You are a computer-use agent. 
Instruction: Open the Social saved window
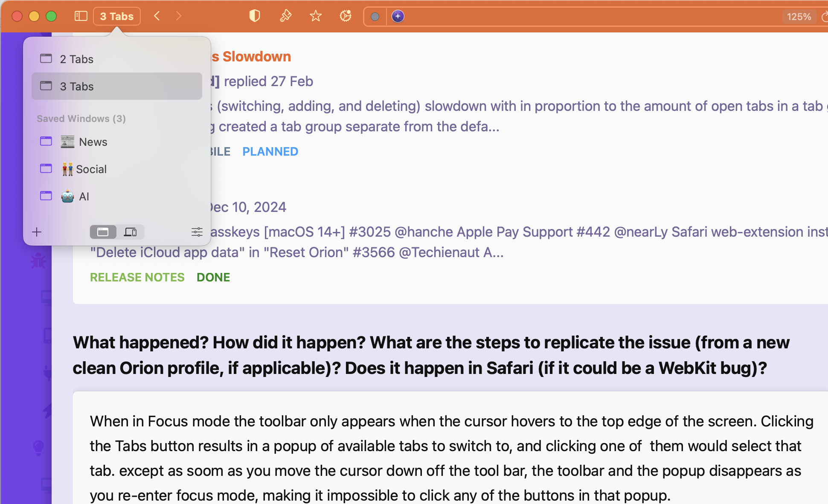click(x=91, y=169)
